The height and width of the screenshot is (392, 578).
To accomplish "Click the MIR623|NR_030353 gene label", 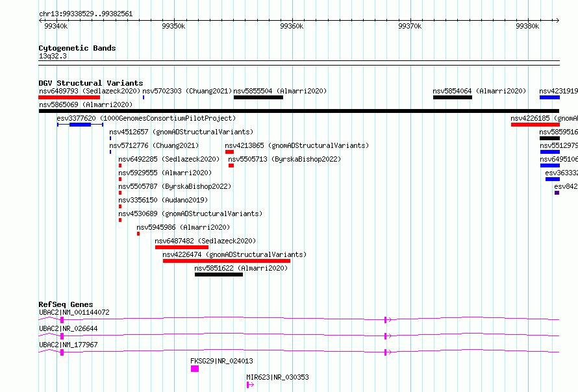I will pyautogui.click(x=277, y=377).
